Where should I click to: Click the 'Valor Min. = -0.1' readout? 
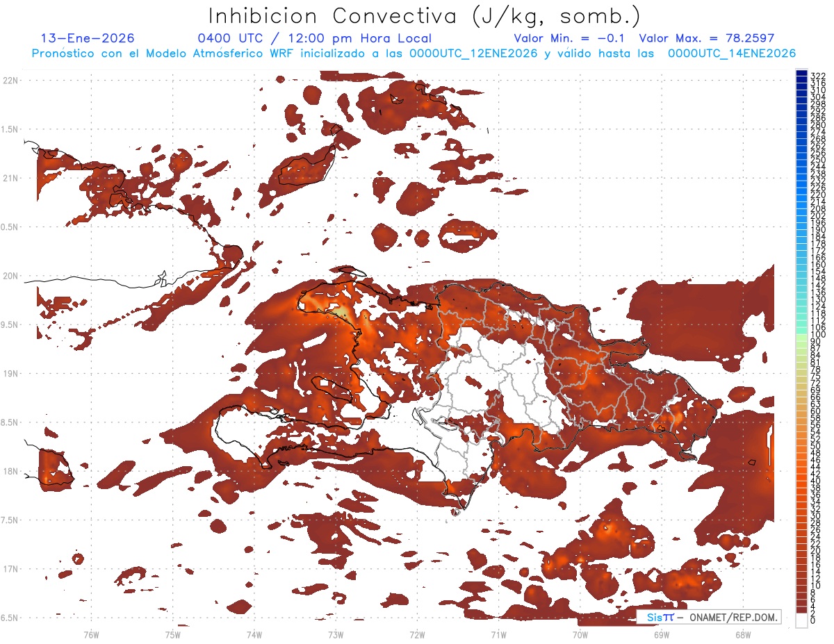pyautogui.click(x=571, y=39)
